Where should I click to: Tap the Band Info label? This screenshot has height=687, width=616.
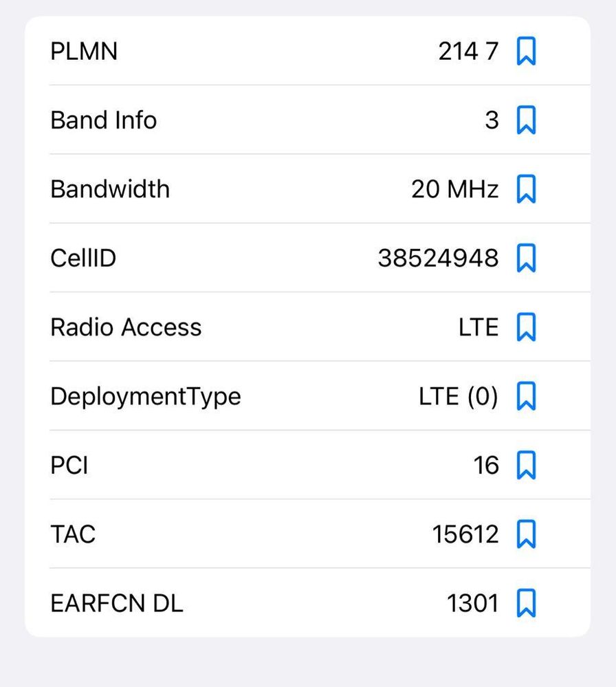click(104, 120)
